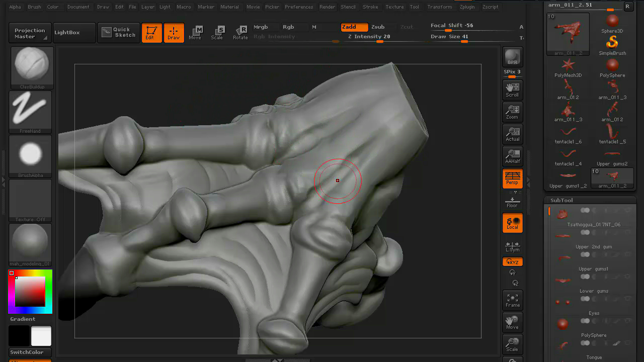Click the AAHalf antialiased half-size icon
Viewport: 644px width, 362px height.
coord(512,156)
